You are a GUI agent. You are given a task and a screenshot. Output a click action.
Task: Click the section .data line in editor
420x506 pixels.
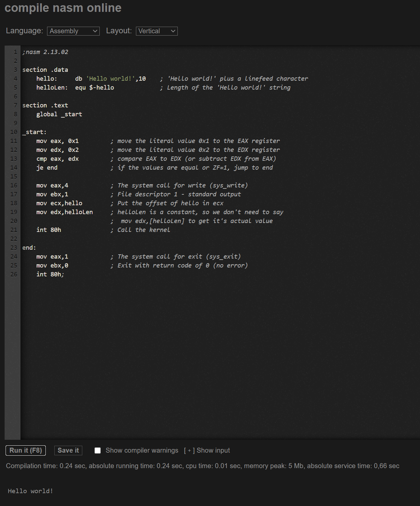[45, 70]
